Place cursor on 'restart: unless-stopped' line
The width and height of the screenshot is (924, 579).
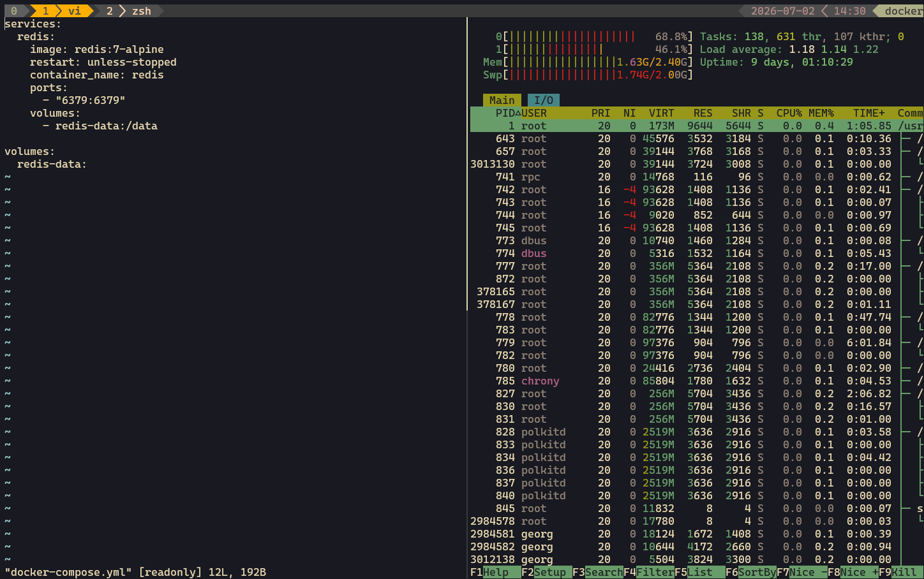(x=103, y=62)
